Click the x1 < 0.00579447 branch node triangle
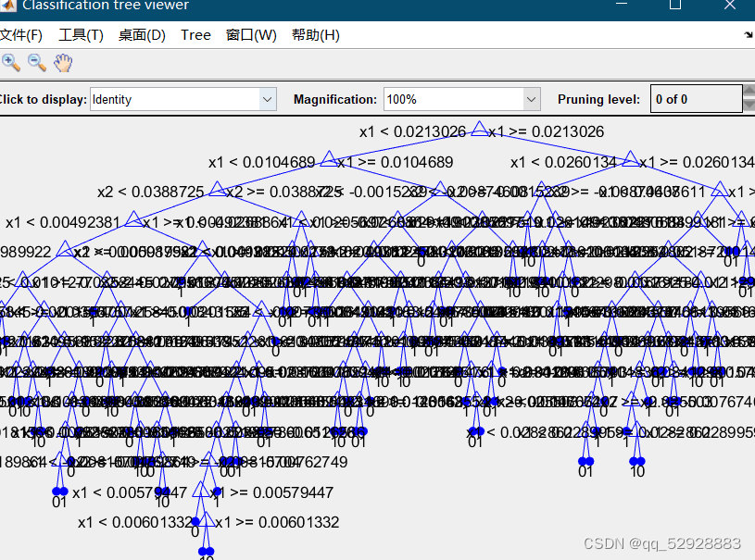The image size is (755, 560). (x=201, y=490)
